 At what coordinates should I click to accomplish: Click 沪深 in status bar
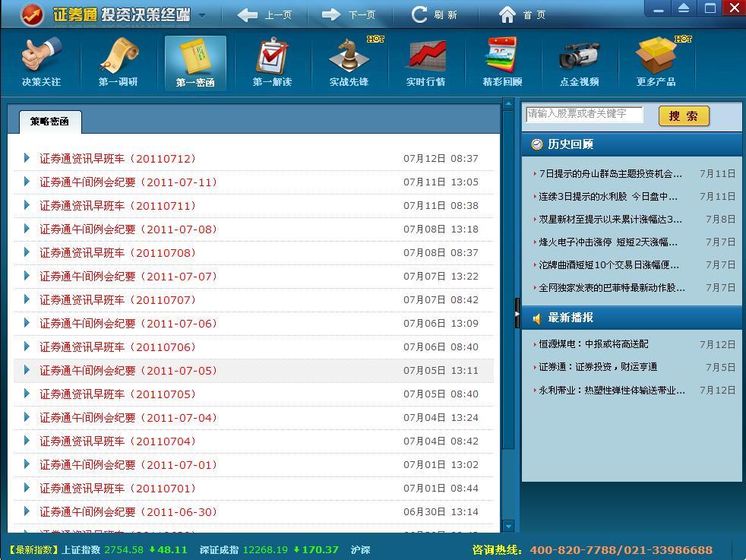pos(360,549)
